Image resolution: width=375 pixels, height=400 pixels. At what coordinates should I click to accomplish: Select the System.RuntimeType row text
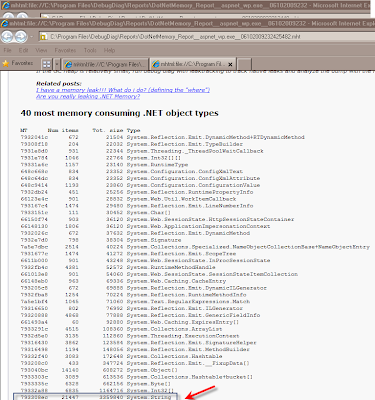tap(157, 165)
